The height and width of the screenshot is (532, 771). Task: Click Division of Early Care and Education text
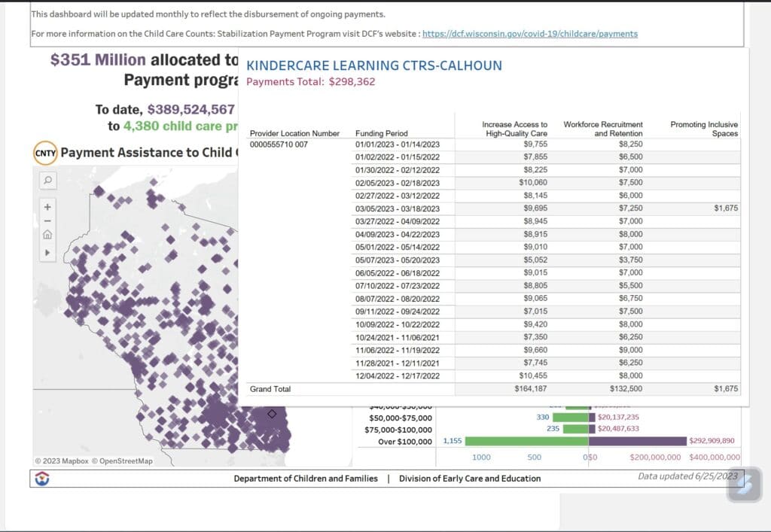tap(470, 479)
